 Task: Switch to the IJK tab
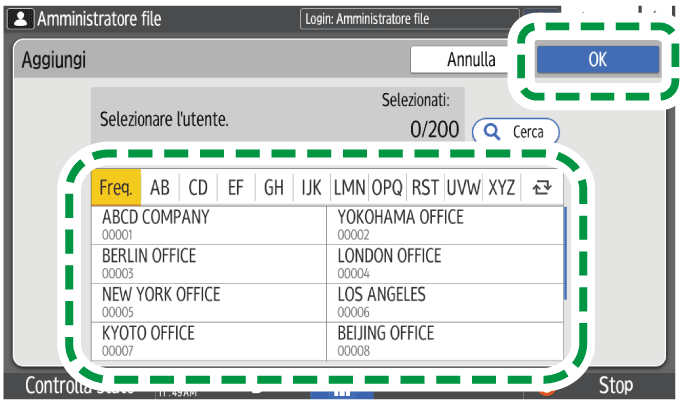pos(312,188)
